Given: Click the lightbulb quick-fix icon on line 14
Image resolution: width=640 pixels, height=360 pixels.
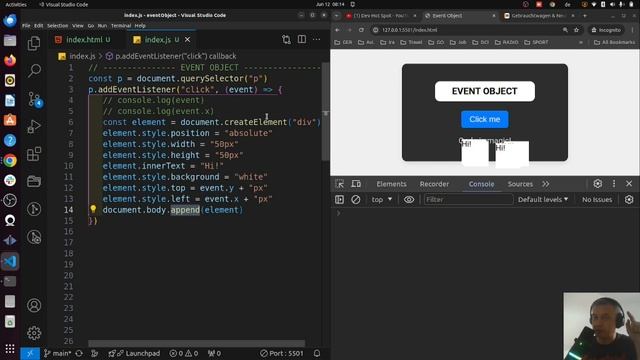Looking at the screenshot, I should pyautogui.click(x=93, y=209).
